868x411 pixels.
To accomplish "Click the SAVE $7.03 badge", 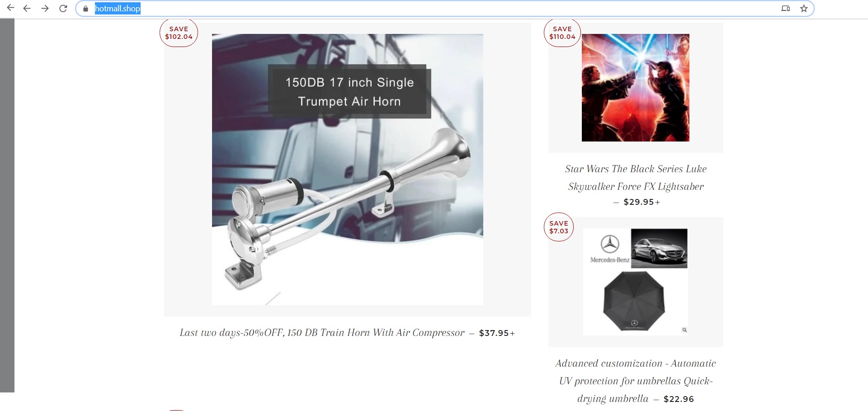I will [x=559, y=227].
